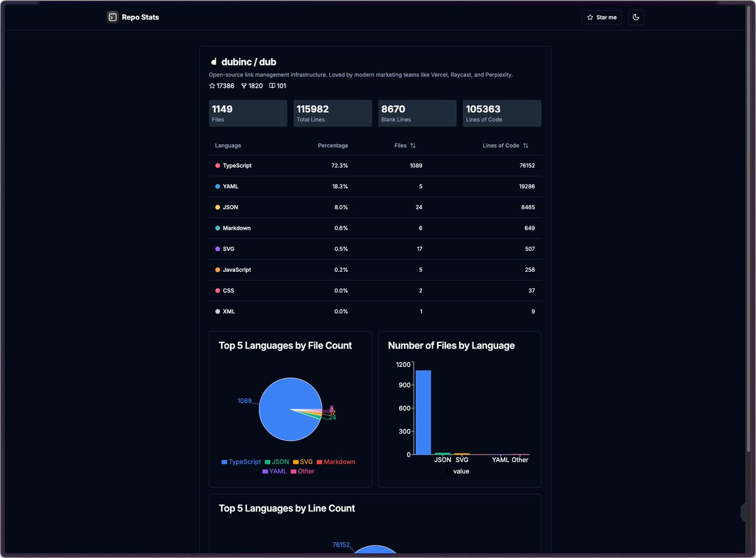Click the SVG row color dot

click(x=218, y=249)
